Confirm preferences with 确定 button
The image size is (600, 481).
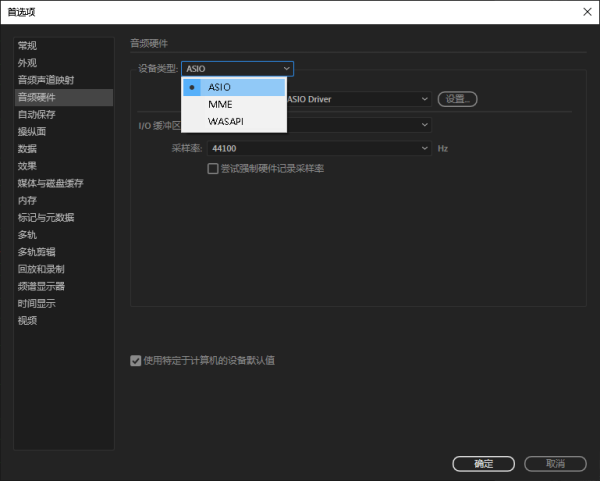(483, 464)
